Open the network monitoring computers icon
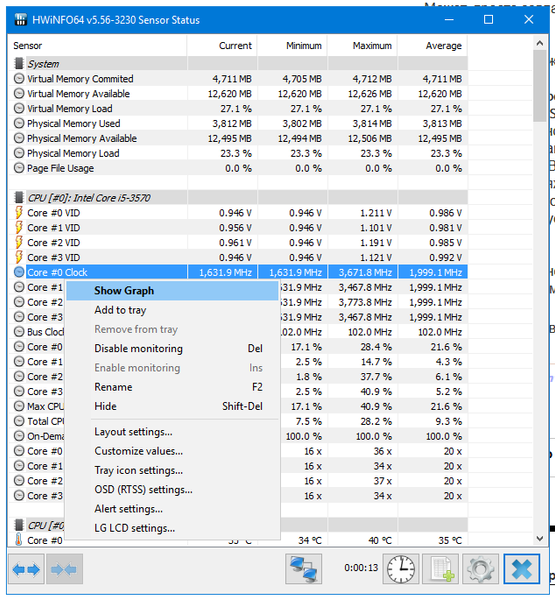Image resolution: width=555 pixels, height=600 pixels. click(x=303, y=569)
